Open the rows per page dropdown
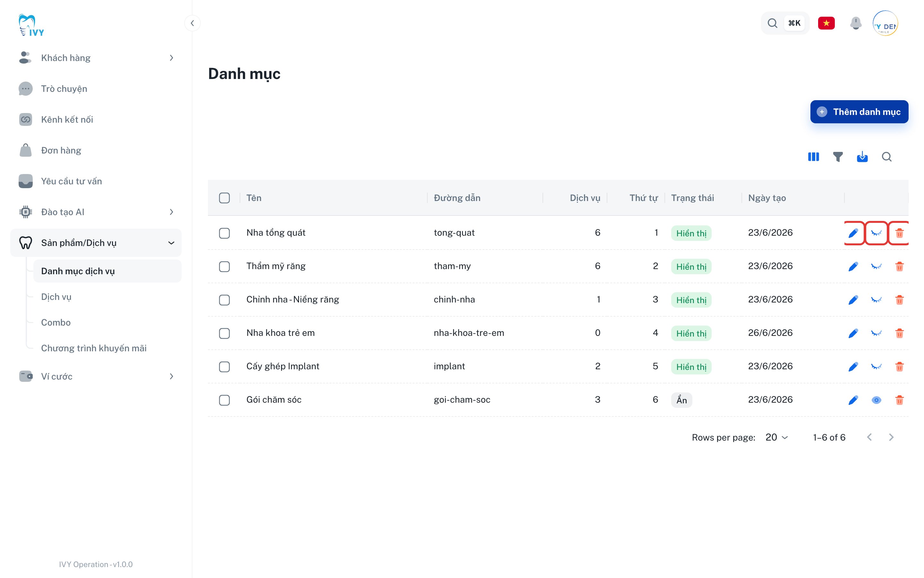Viewport: 924px width, 578px height. pyautogui.click(x=777, y=437)
